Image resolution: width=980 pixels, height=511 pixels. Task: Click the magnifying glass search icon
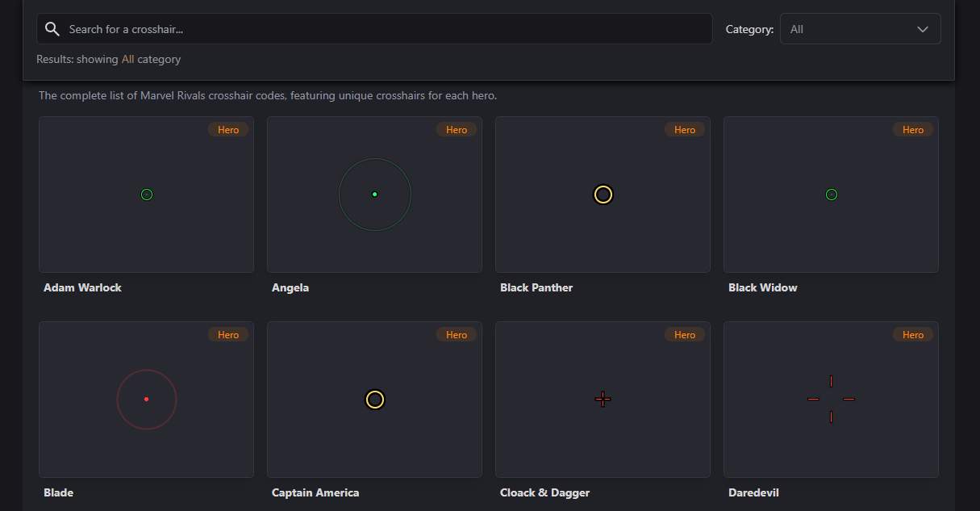click(52, 29)
